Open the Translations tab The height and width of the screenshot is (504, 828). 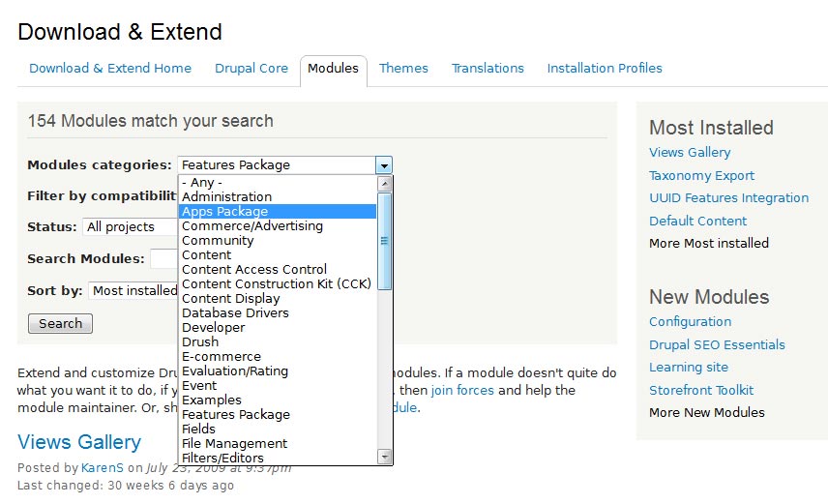(x=488, y=68)
